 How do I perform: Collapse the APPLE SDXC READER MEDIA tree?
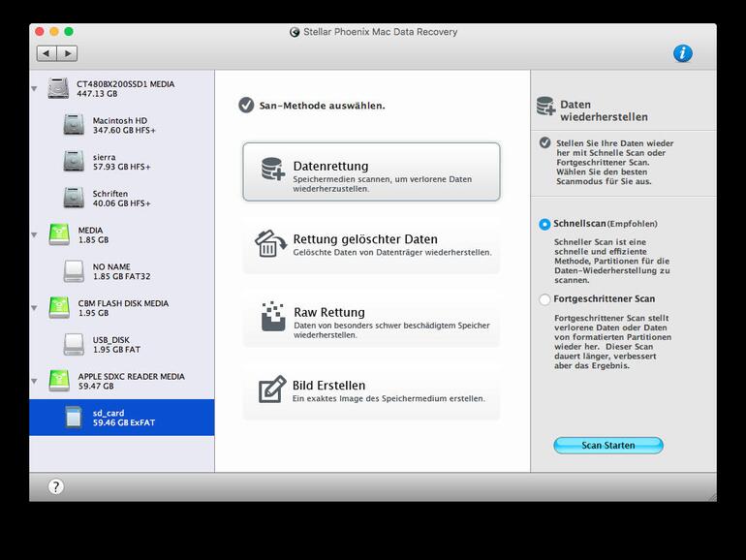(34, 381)
